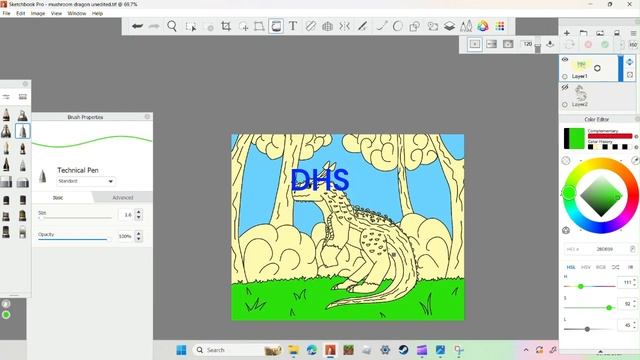Open the brush type Standard dropdown

point(86,181)
